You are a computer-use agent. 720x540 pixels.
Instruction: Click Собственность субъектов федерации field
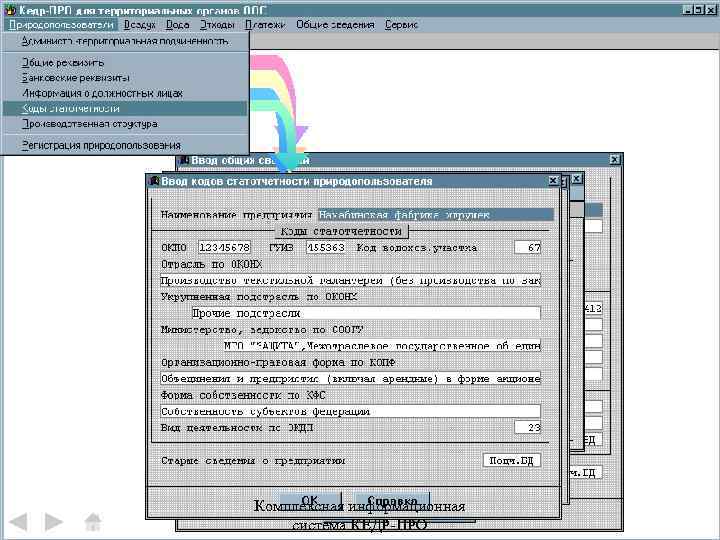(350, 411)
